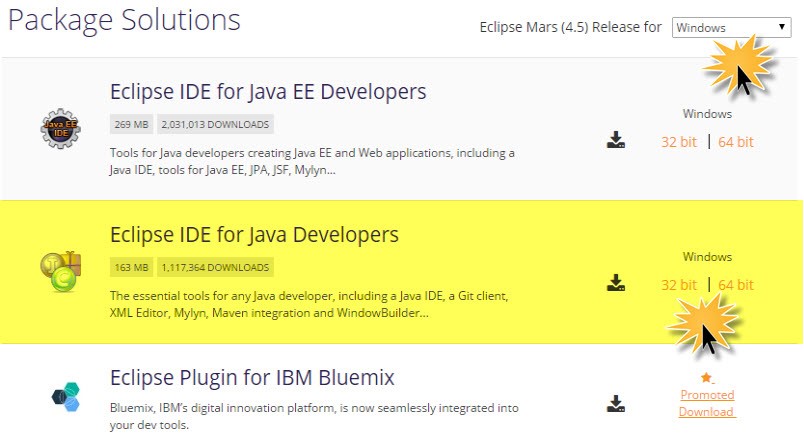Click the 2,031,013 DOWNLOADS badge
This screenshot has height=447, width=804.
click(x=215, y=124)
